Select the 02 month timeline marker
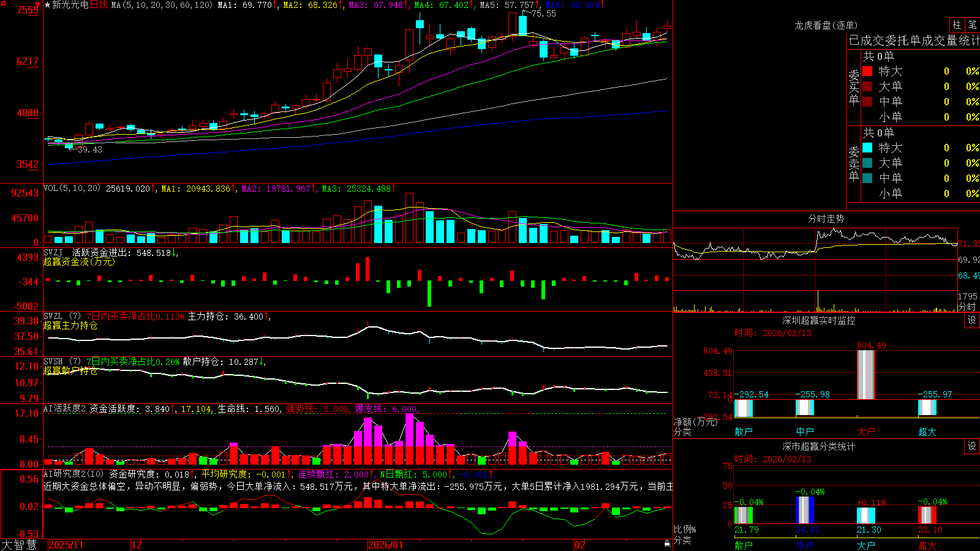 click(579, 545)
